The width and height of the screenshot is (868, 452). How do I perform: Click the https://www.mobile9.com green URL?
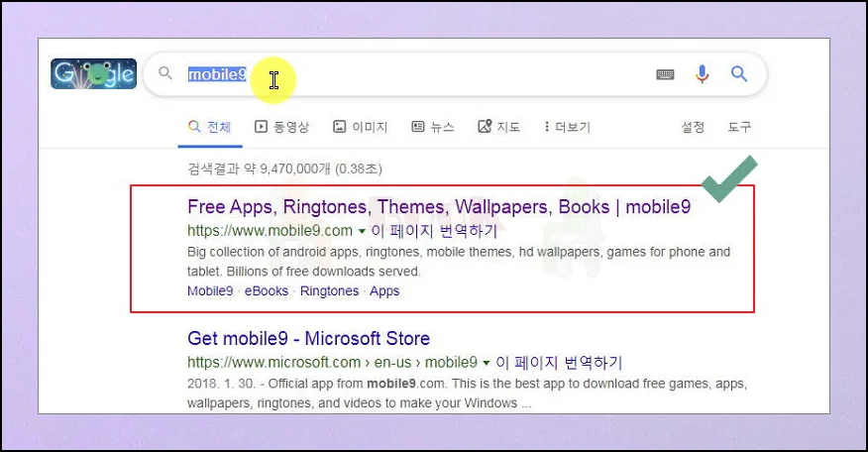tap(270, 230)
